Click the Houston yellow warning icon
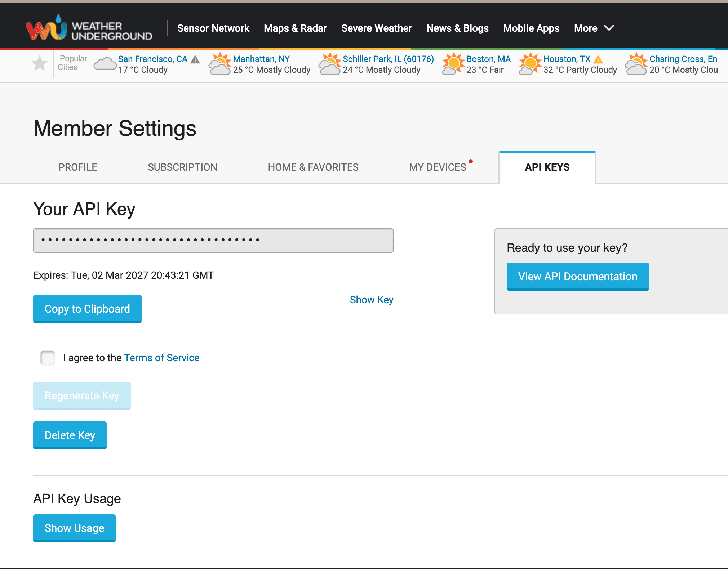Viewport: 728px width, 569px height. tap(598, 59)
